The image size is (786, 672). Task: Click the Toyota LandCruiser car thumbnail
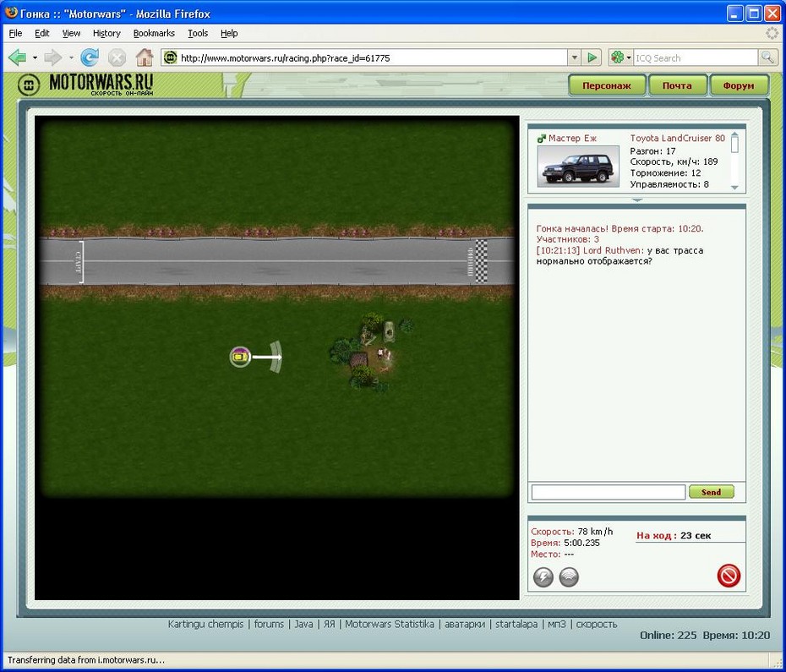tap(578, 167)
